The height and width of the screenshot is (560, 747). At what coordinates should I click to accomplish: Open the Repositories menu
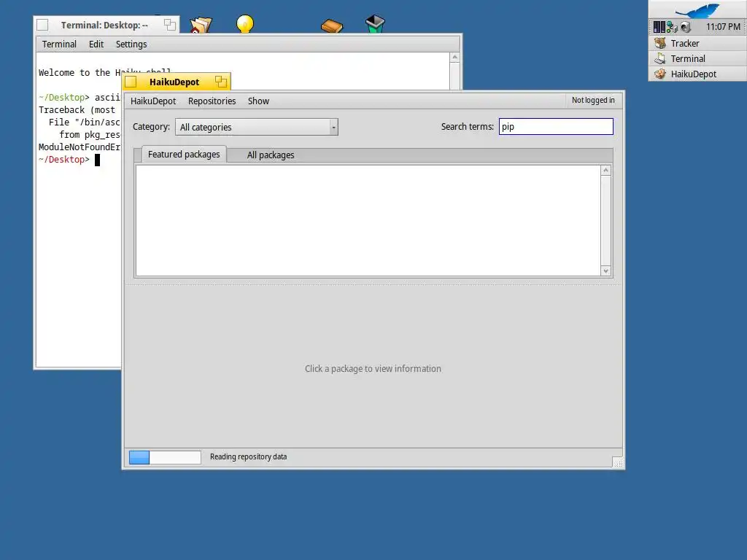click(x=212, y=101)
